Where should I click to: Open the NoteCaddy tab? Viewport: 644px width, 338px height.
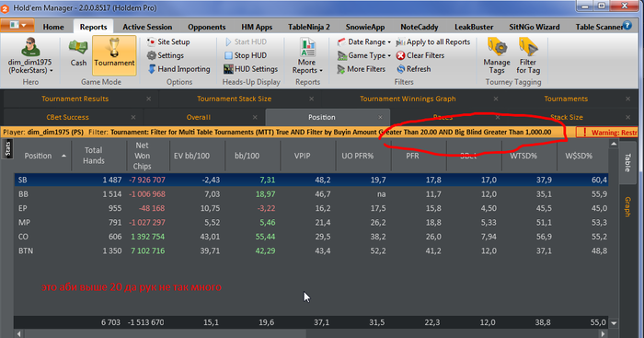[420, 27]
